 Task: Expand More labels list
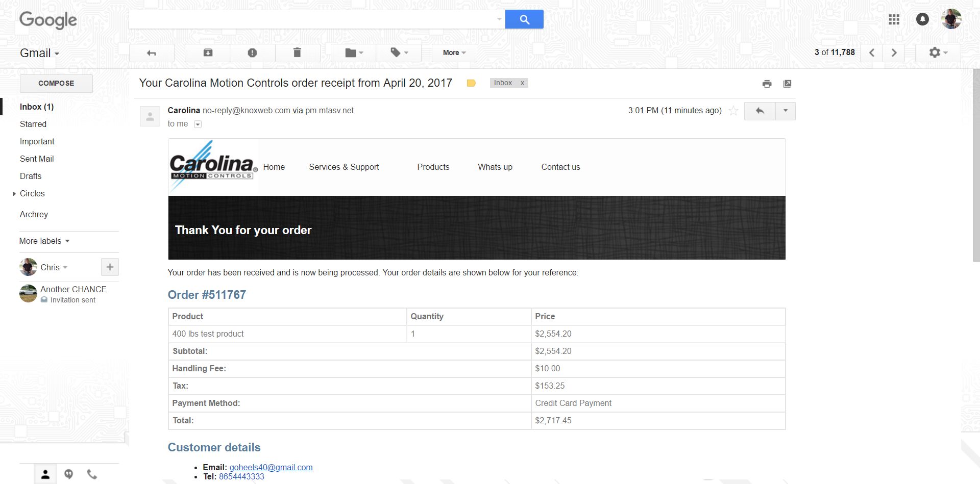click(x=44, y=241)
